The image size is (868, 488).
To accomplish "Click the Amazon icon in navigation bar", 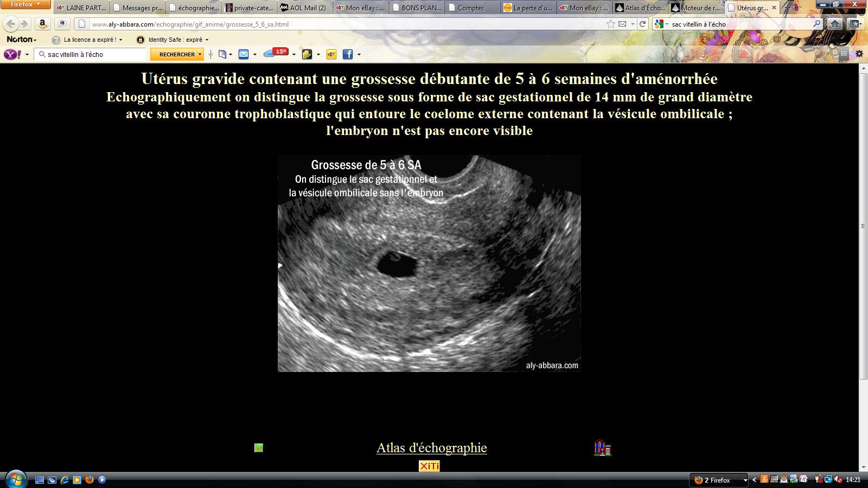I will tap(42, 24).
